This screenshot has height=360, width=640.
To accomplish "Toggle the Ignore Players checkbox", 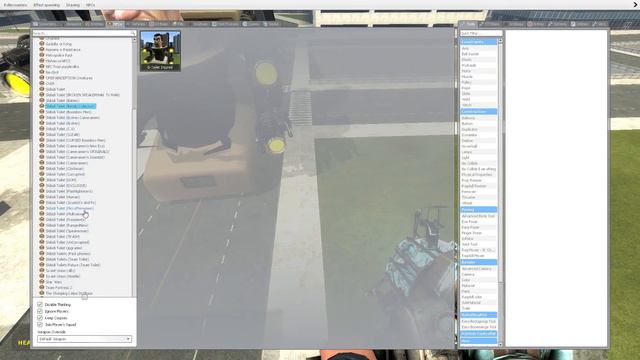I will click(x=40, y=311).
